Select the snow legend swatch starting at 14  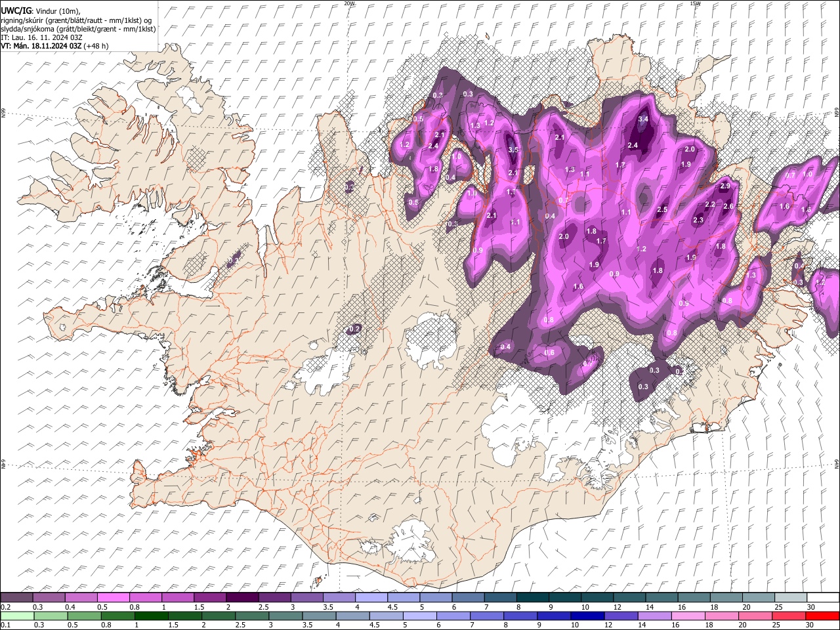pos(661,597)
